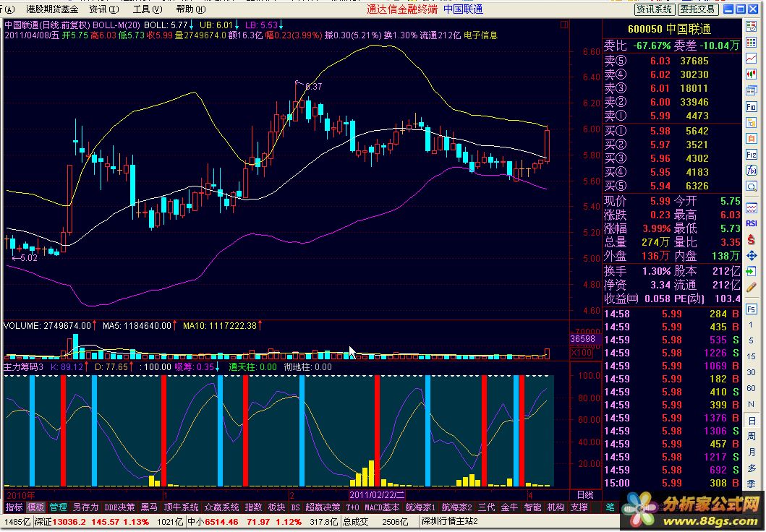Open the tree structure icon in sidebar
Image resolution: width=766 pixels, height=532 pixels.
pos(752,122)
